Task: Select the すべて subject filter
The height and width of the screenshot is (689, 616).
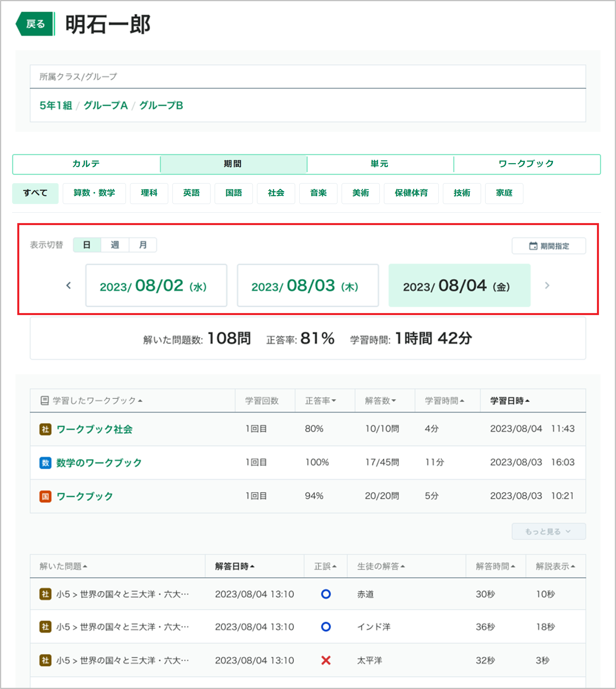Action: (x=35, y=193)
